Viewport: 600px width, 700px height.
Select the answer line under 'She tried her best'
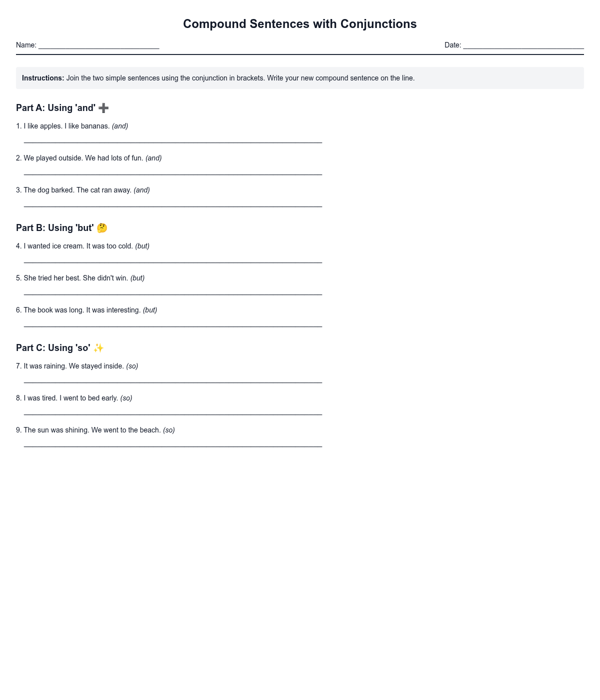[172, 290]
